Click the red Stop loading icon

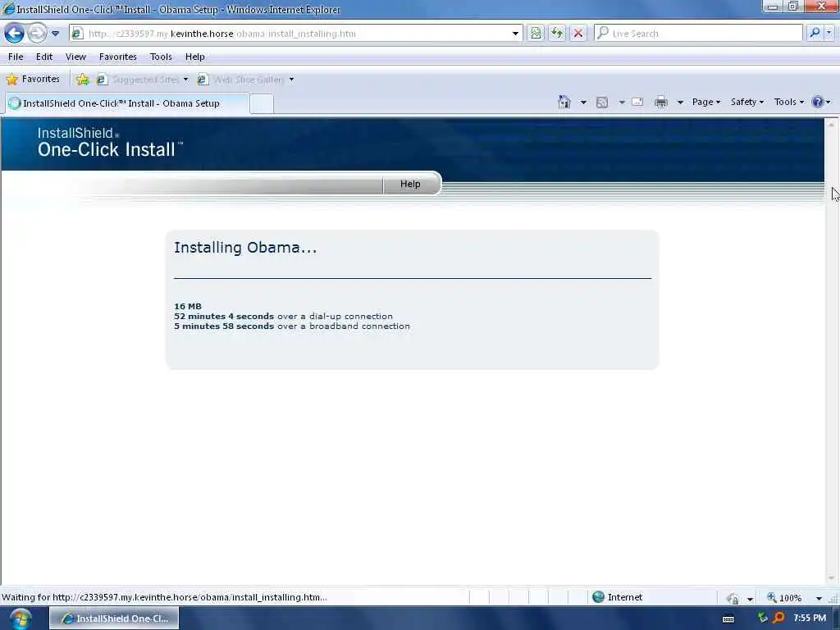578,33
